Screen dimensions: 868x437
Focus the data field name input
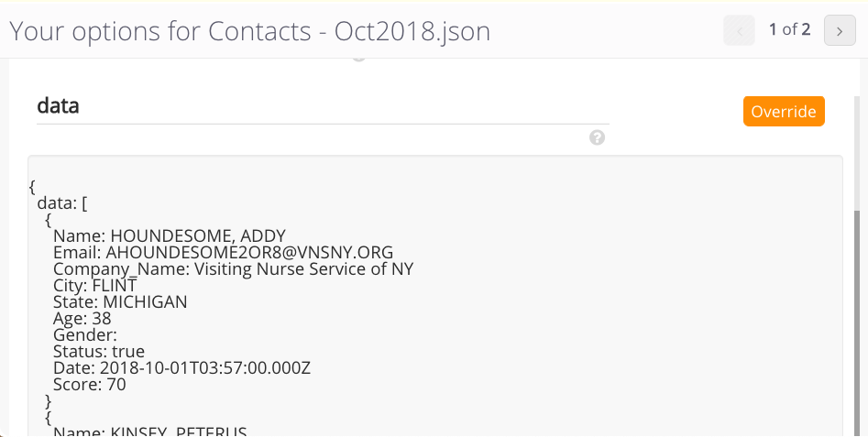point(323,105)
